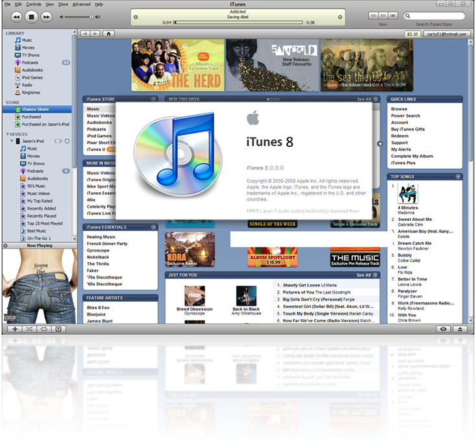This screenshot has height=448, width=476.
Task: Open 90's Music smart playlist
Action: click(x=36, y=186)
